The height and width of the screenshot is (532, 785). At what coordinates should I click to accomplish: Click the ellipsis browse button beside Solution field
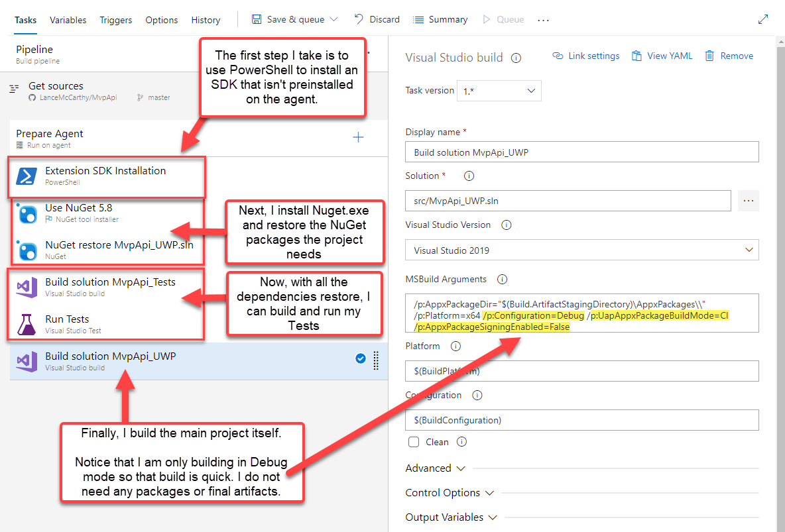[749, 201]
